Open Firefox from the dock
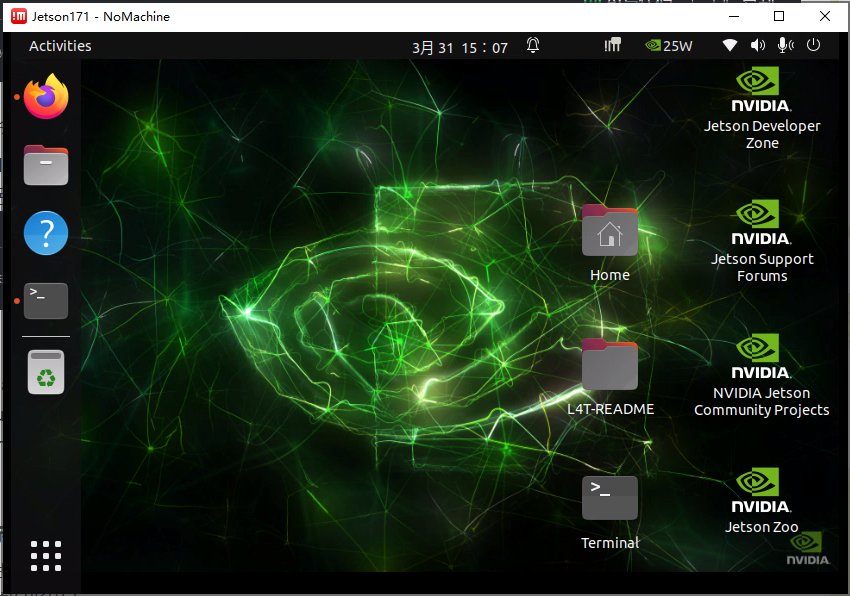The image size is (850, 596). coord(46,97)
